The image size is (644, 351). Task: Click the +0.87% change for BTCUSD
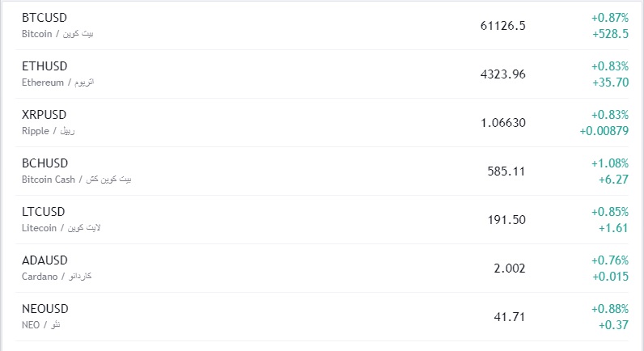point(609,17)
